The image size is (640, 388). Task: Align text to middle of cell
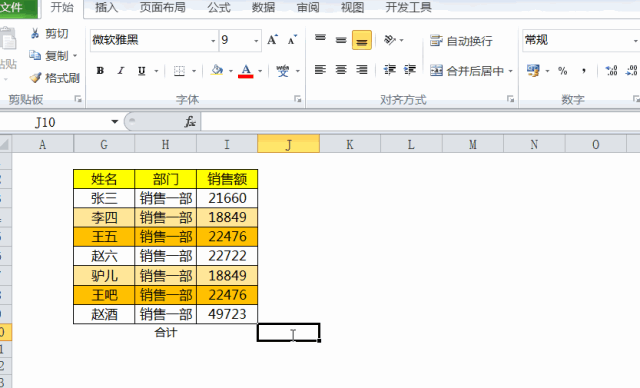tap(341, 40)
